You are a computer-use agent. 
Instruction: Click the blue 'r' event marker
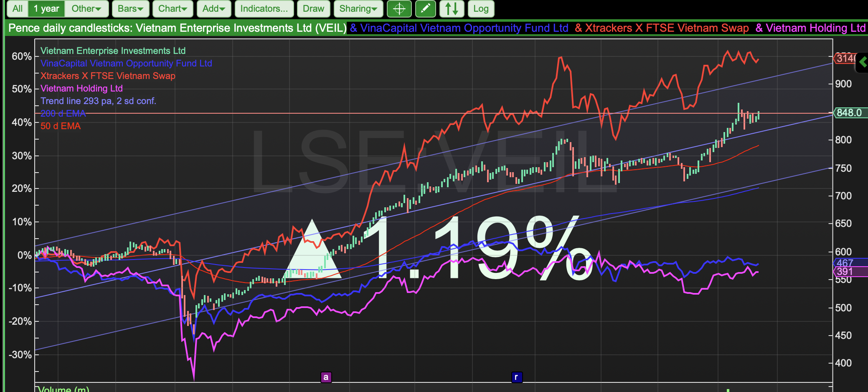coord(516,377)
